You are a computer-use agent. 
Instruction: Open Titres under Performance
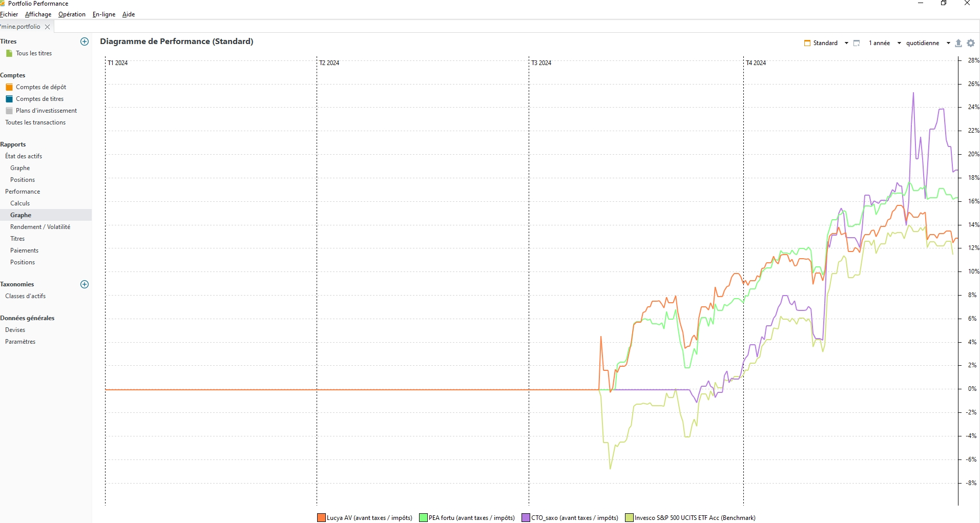pyautogui.click(x=17, y=239)
